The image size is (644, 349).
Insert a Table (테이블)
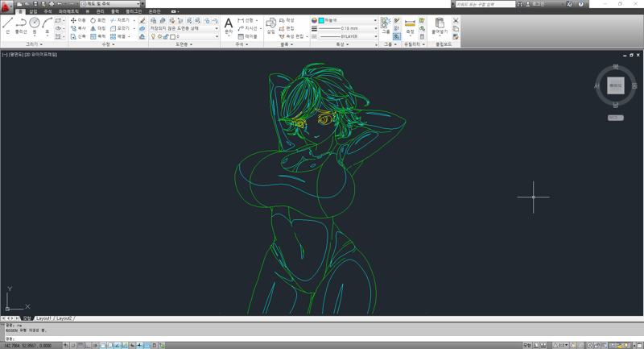tap(248, 36)
